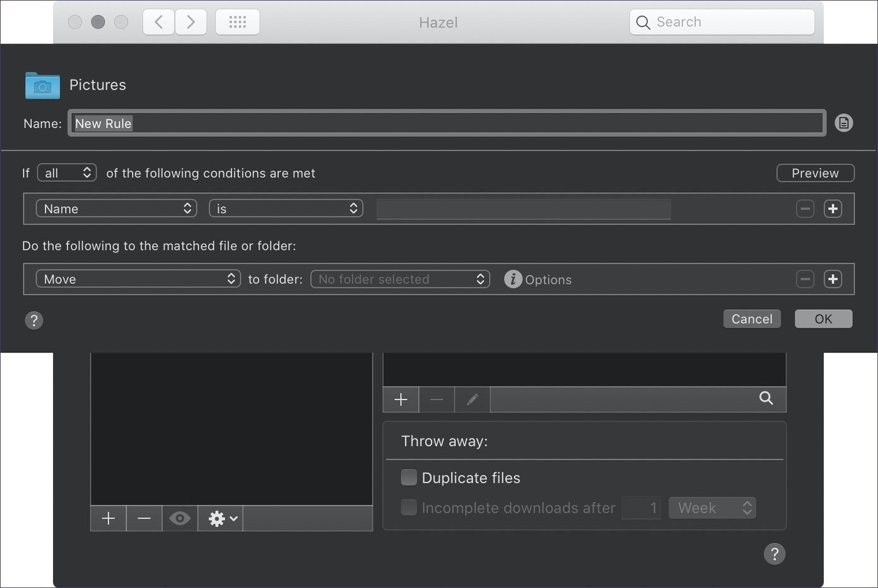Image resolution: width=878 pixels, height=588 pixels.
Task: Remove rule with minus under rules list
Action: point(436,400)
